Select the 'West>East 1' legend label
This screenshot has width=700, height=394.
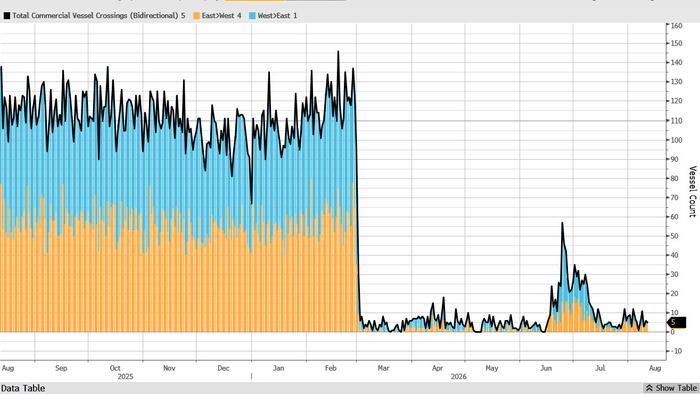(x=277, y=16)
